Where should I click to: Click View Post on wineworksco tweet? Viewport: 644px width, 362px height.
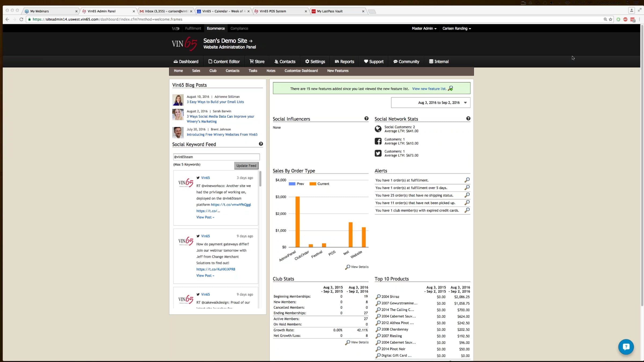205,217
